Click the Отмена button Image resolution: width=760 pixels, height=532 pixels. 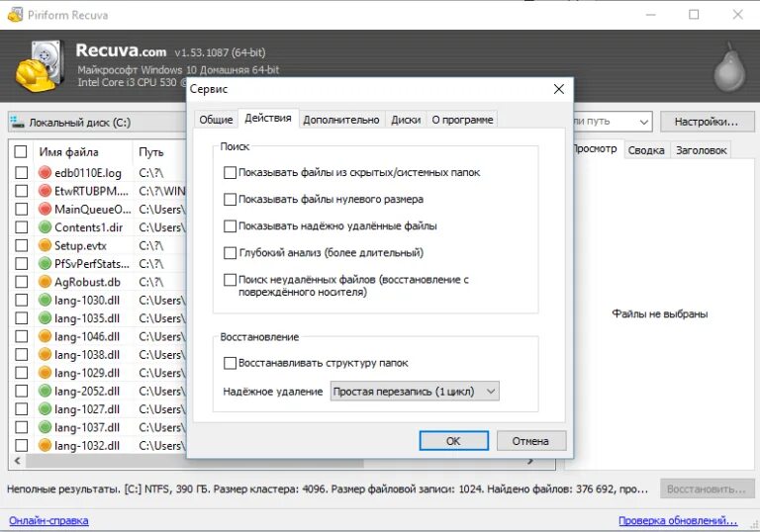pos(530,441)
